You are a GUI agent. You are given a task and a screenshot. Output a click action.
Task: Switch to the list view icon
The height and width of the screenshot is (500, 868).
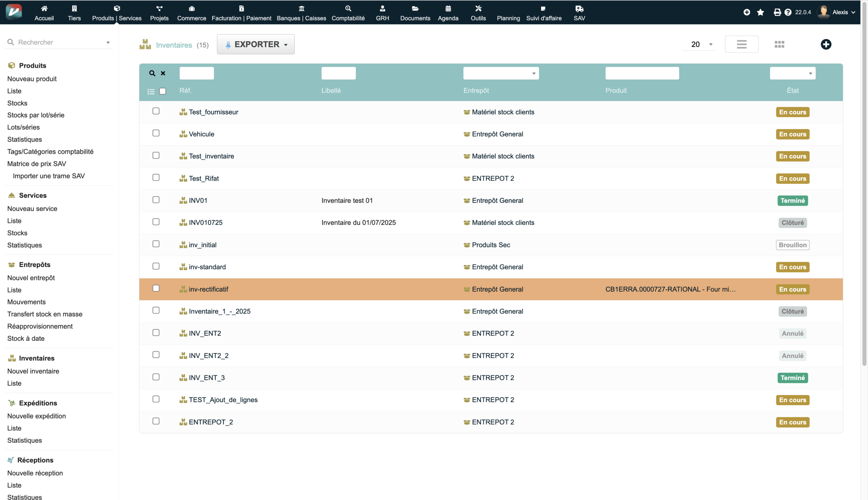point(742,44)
